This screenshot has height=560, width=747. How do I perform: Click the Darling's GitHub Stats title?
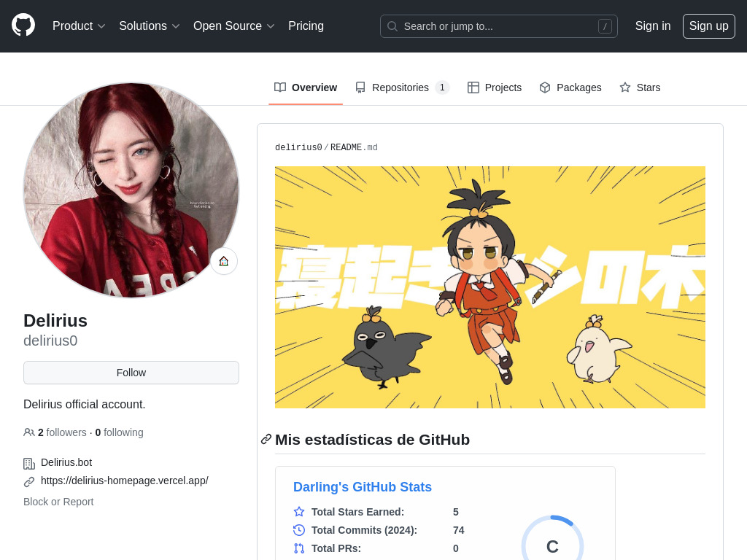point(362,486)
